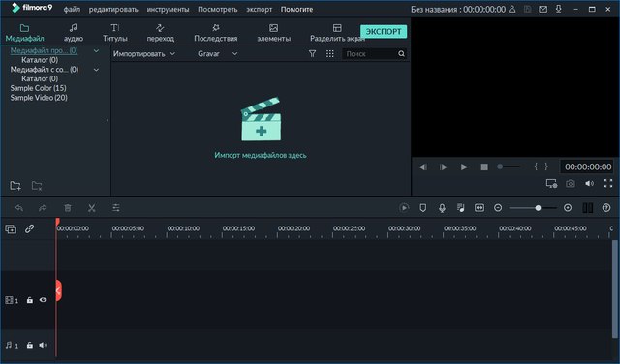Click the timeline zoom slider
Image resolution: width=620 pixels, height=364 pixels.
[x=533, y=208]
